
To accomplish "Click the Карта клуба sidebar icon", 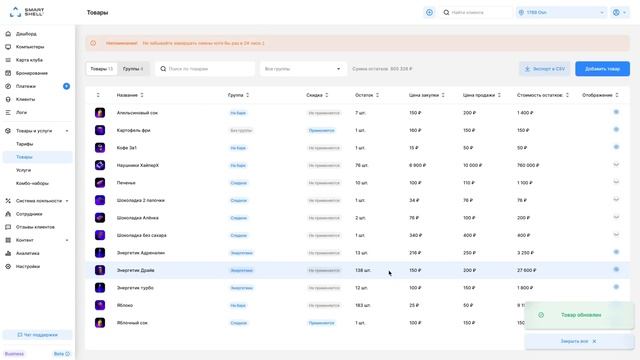I will 8,60.
